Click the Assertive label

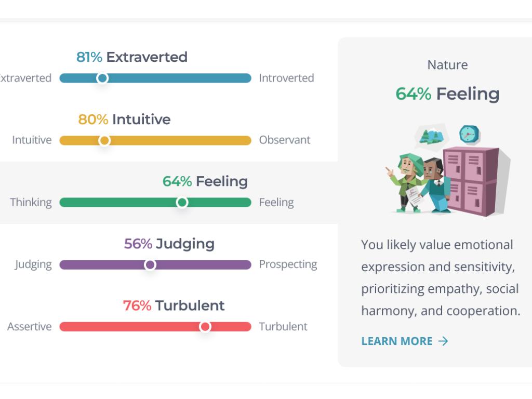click(x=30, y=327)
